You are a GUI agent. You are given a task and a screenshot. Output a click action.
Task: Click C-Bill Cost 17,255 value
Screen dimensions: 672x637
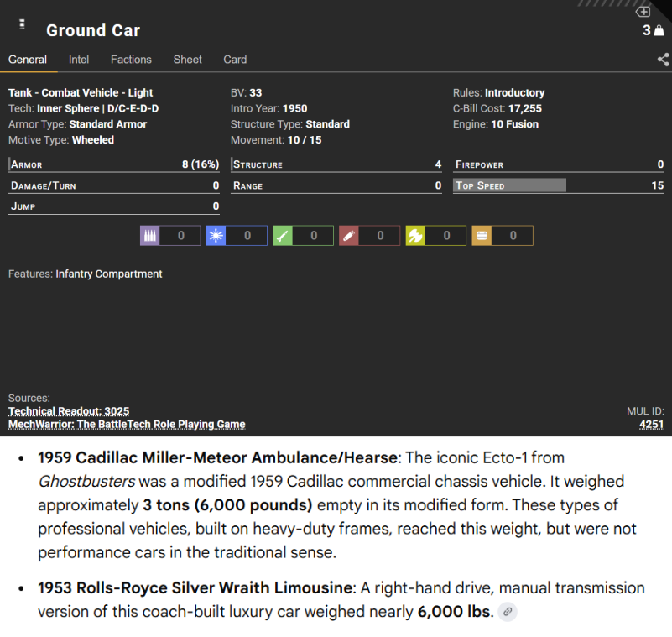tap(525, 108)
